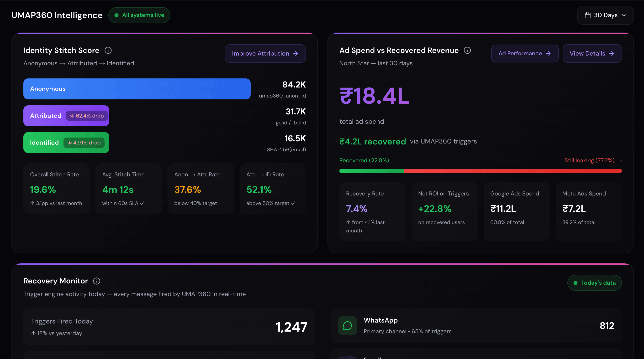Click the Triggers Fired Today card
Image resolution: width=644 pixels, height=359 pixels.
tap(169, 327)
